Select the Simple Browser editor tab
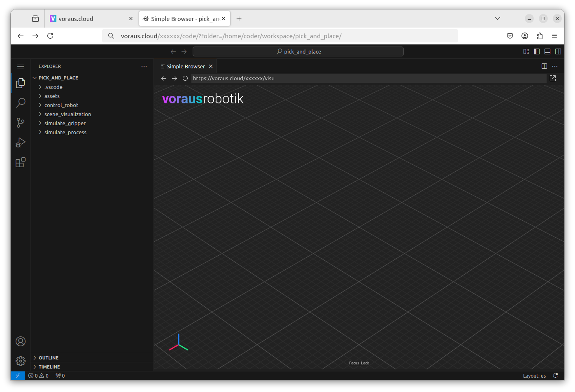The image size is (575, 392). [185, 66]
